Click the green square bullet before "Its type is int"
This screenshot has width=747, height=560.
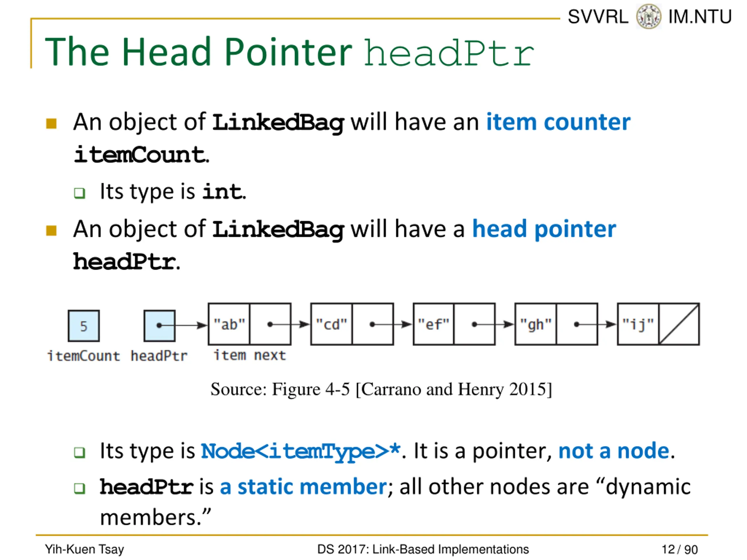tap(80, 193)
